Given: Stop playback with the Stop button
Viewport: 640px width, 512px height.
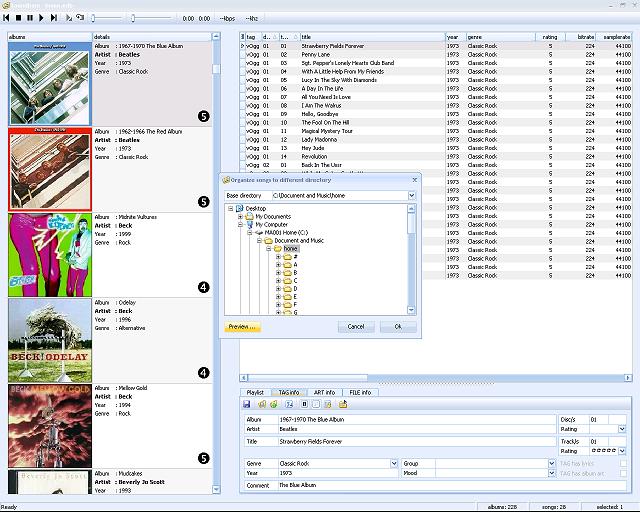Looking at the screenshot, I should pyautogui.click(x=18, y=18).
